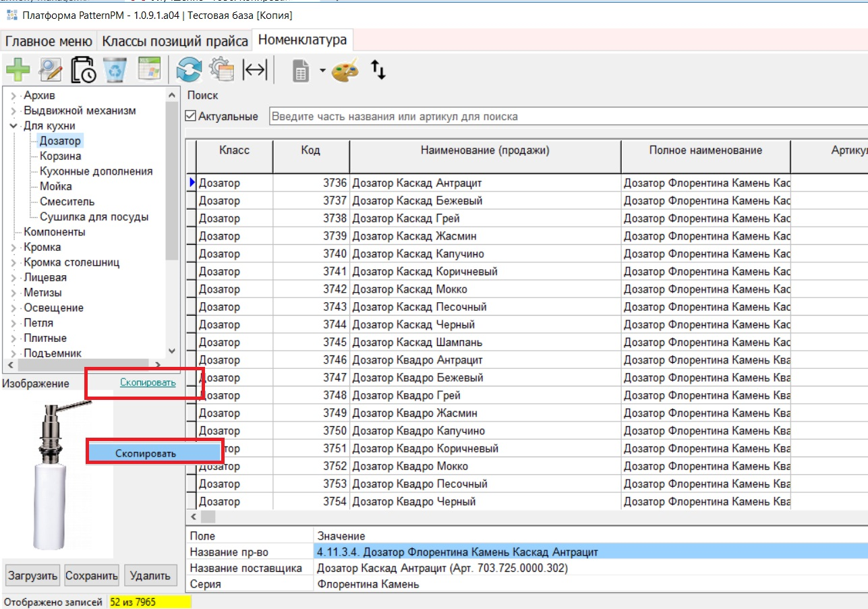The height and width of the screenshot is (609, 868).
Task: Toggle the Актуальные checkbox
Action: (x=191, y=116)
